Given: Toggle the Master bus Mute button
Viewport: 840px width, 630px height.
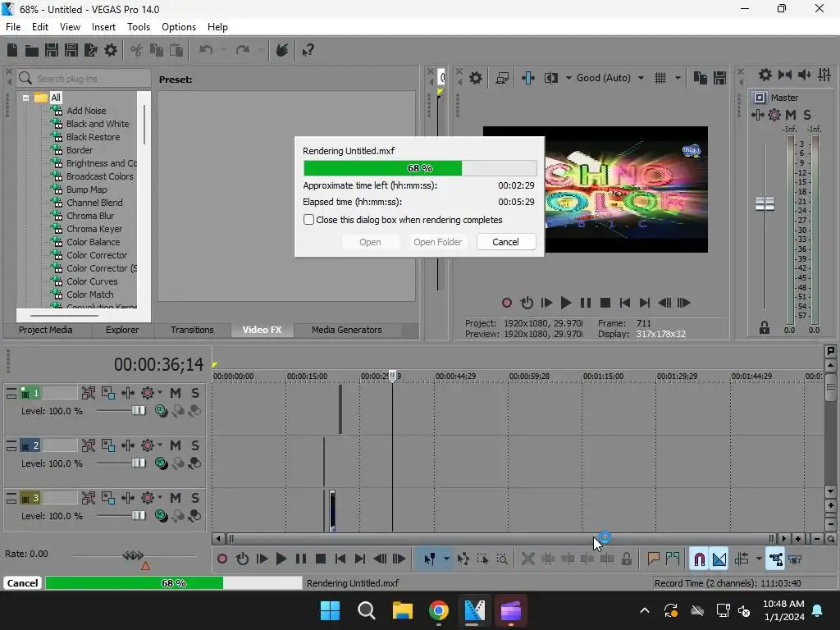Looking at the screenshot, I should 791,115.
